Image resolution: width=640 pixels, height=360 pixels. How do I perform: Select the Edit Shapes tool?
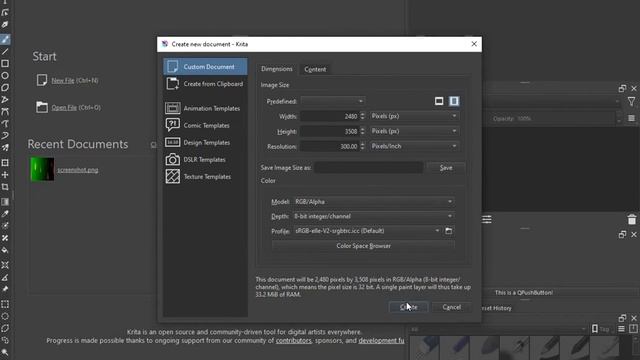pos(5,13)
